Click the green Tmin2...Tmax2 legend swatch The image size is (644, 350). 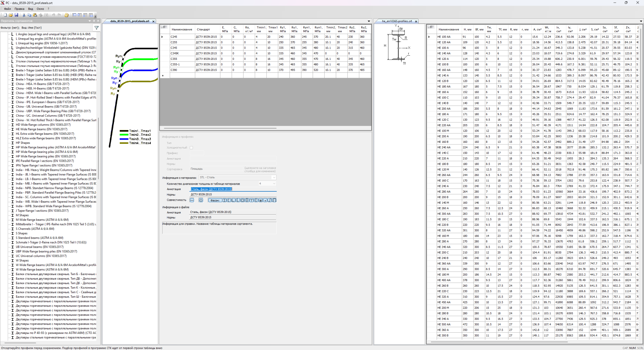[x=124, y=135]
